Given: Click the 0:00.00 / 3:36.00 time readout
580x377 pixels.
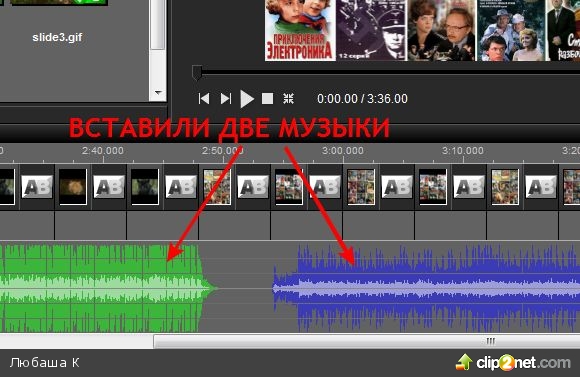Looking at the screenshot, I should [x=362, y=99].
